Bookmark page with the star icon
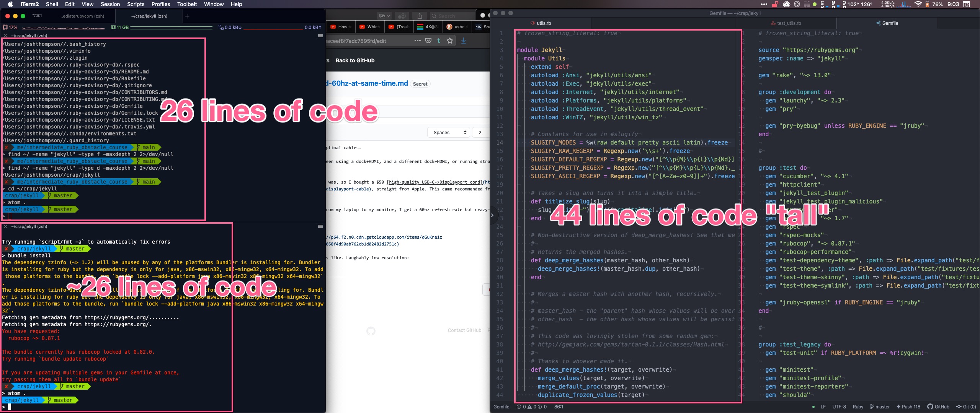980x413 pixels. click(x=450, y=41)
